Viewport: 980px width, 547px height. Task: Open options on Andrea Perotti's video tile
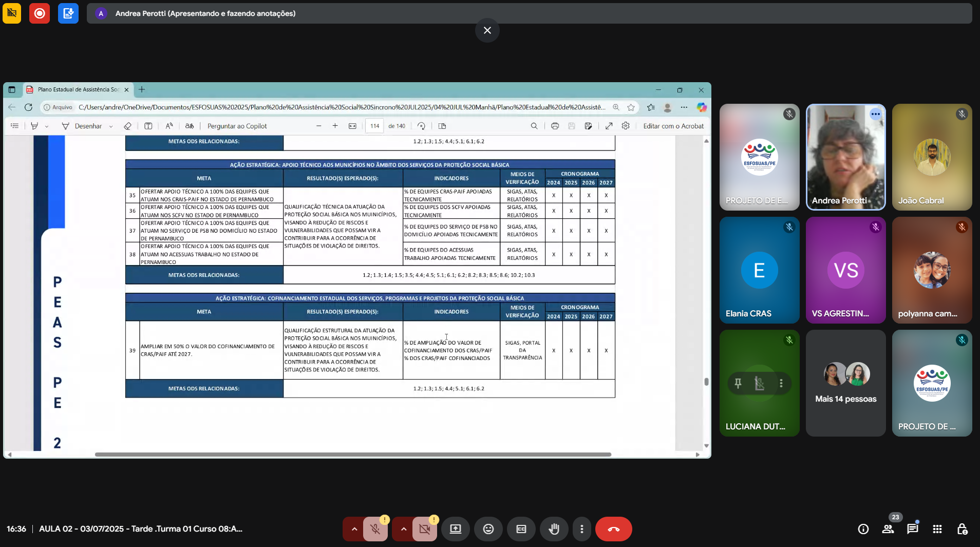tap(875, 114)
